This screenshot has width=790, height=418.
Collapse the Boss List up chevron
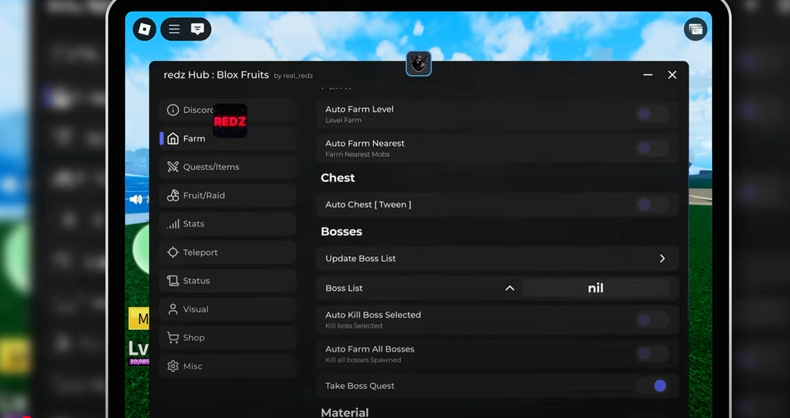510,288
